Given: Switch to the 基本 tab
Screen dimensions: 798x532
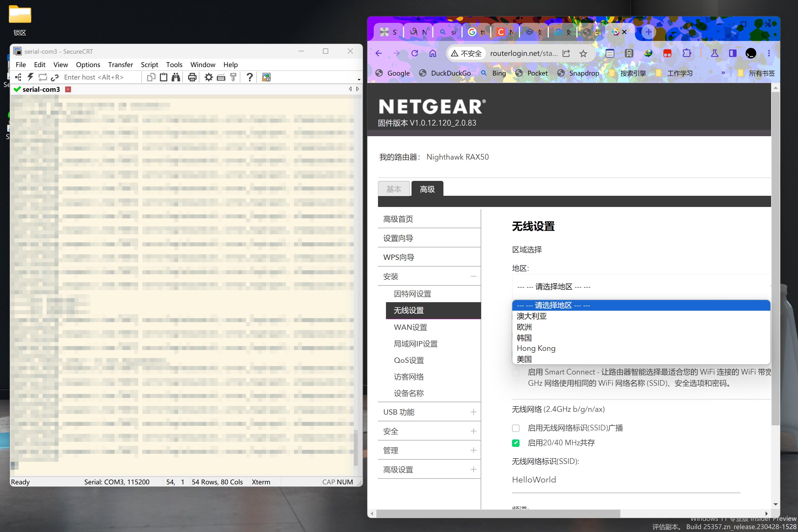Looking at the screenshot, I should click(394, 189).
